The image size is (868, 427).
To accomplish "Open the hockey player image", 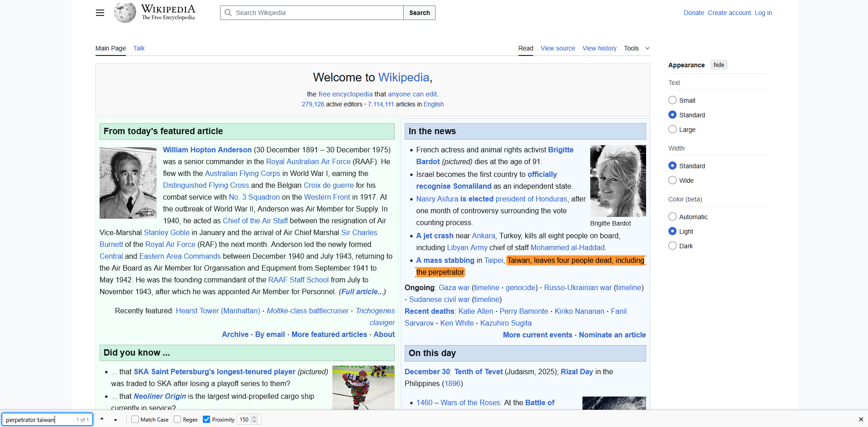I will coord(363,387).
